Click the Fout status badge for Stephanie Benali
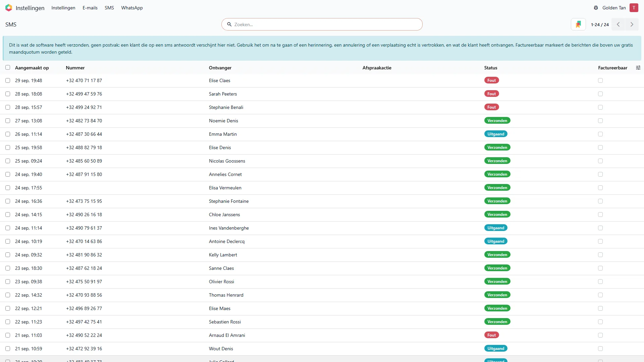This screenshot has width=644, height=362. [x=491, y=107]
